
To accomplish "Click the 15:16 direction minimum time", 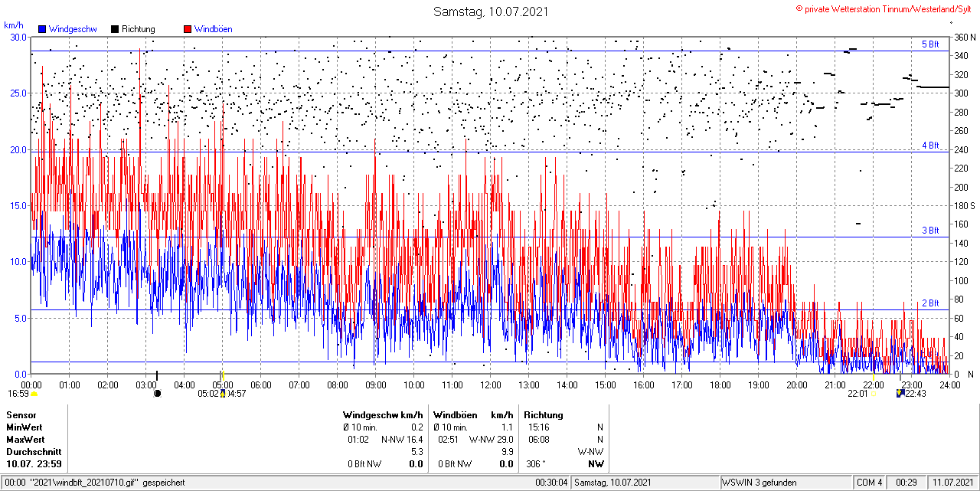I will (538, 427).
